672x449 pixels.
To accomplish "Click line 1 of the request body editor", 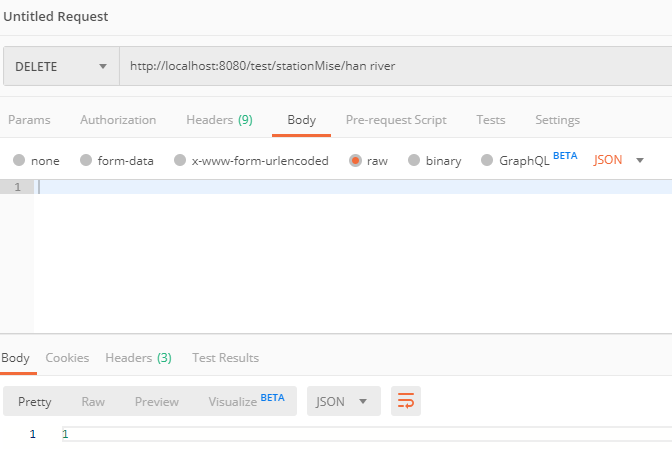I will point(353,187).
